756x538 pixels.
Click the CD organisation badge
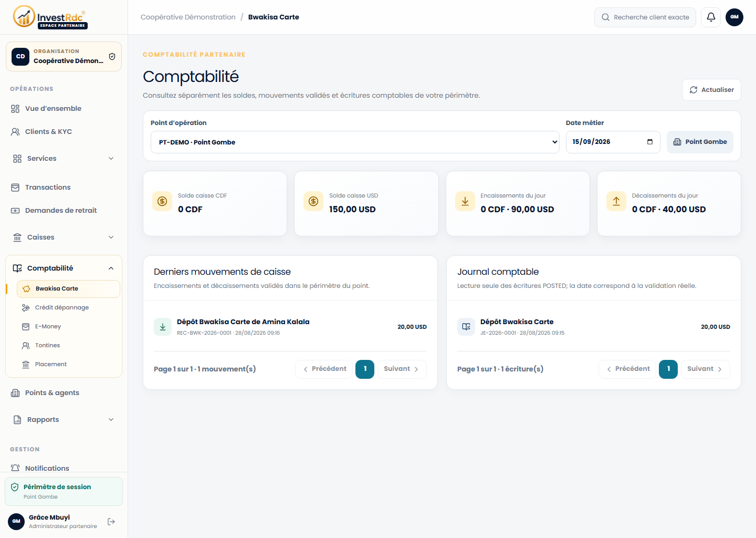[20, 56]
